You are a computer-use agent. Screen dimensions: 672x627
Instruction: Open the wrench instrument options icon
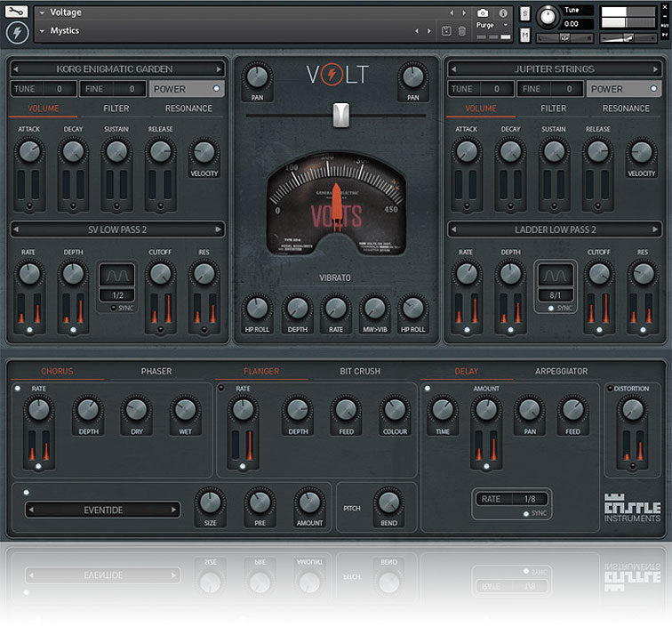tap(16, 12)
